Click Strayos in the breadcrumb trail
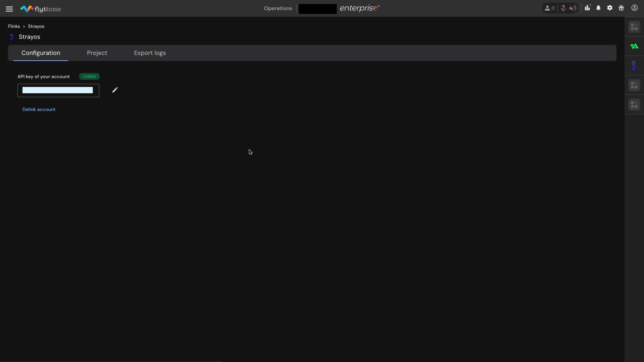This screenshot has width=644, height=362. [36, 26]
